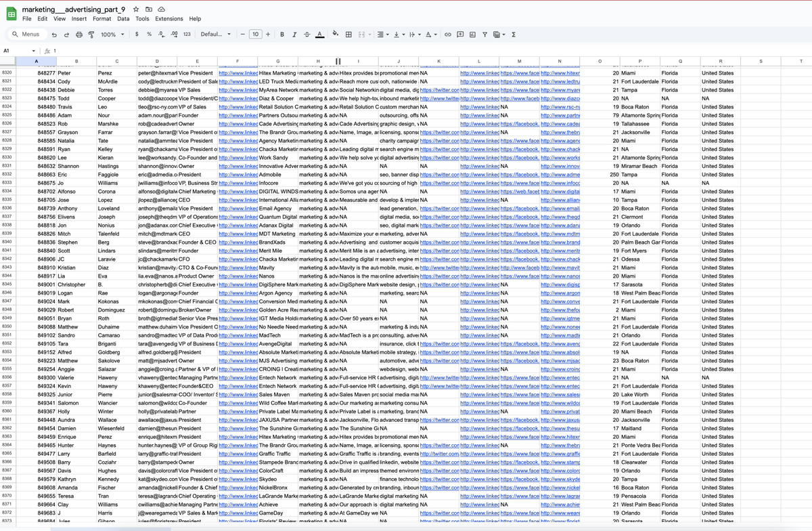Open the Help menu

pos(195,19)
